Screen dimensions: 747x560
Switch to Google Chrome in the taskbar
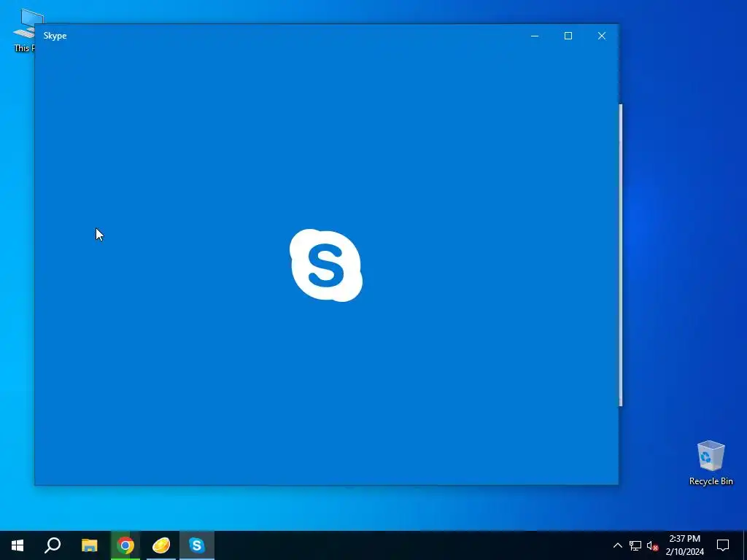[125, 545]
